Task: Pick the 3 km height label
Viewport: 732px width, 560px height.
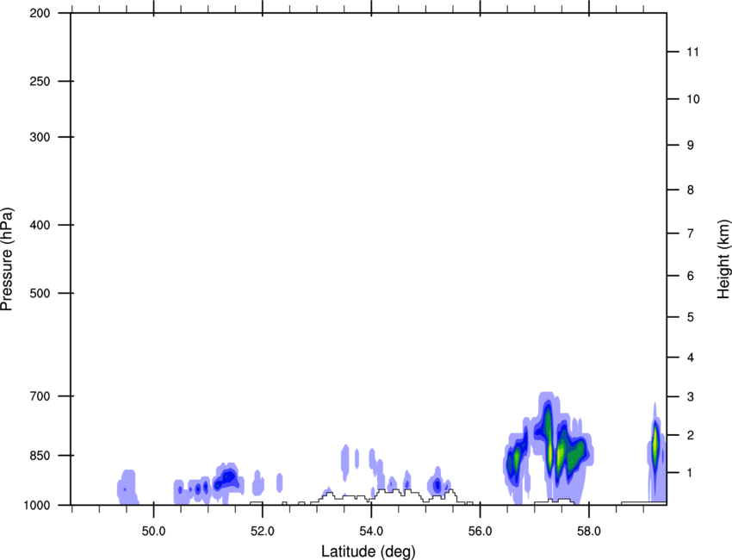Action: pos(691,396)
